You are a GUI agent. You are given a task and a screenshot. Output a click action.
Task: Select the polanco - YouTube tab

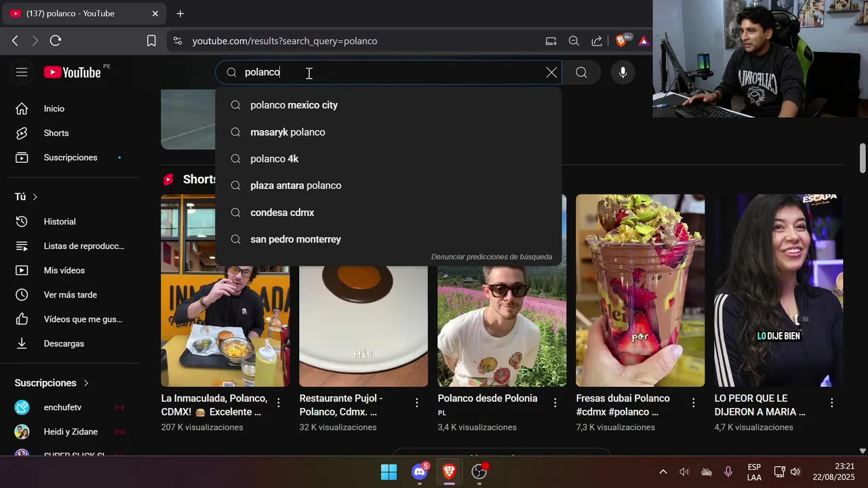(x=85, y=14)
